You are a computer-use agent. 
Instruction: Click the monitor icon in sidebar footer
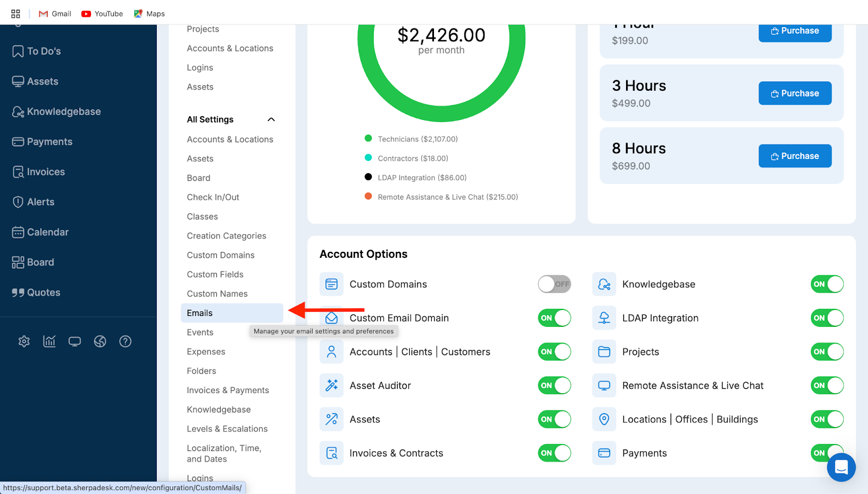click(x=75, y=341)
